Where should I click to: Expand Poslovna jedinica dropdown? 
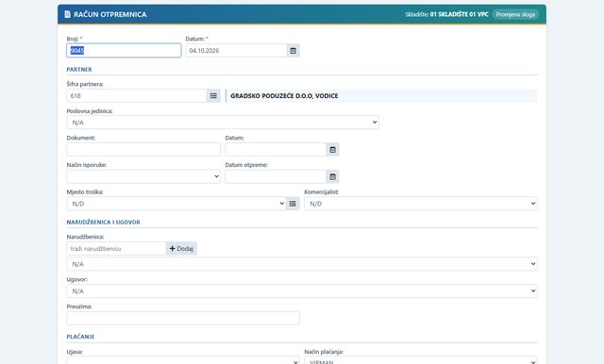point(223,123)
